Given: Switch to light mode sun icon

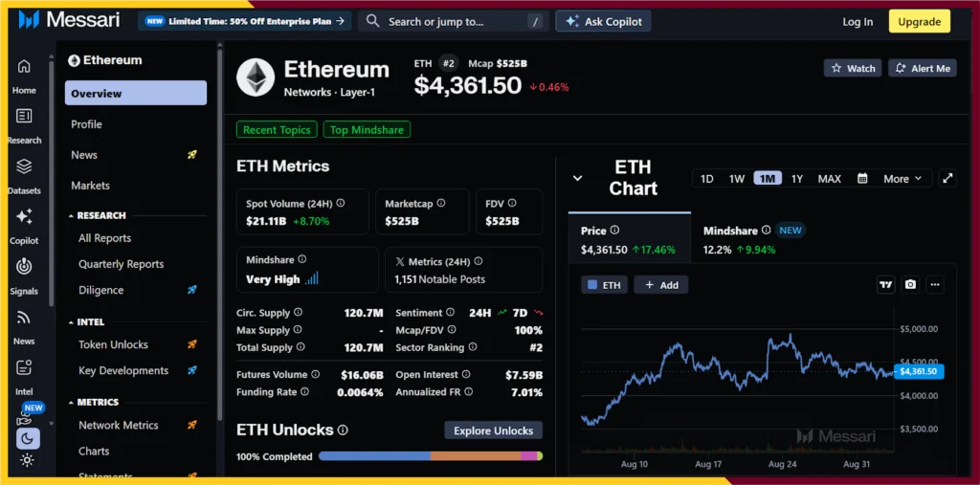Looking at the screenshot, I should coord(27,461).
